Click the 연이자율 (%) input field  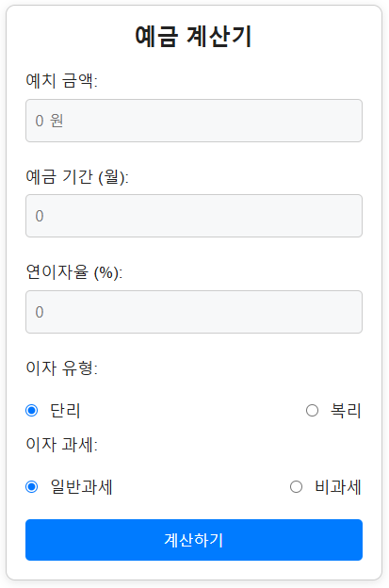(194, 312)
